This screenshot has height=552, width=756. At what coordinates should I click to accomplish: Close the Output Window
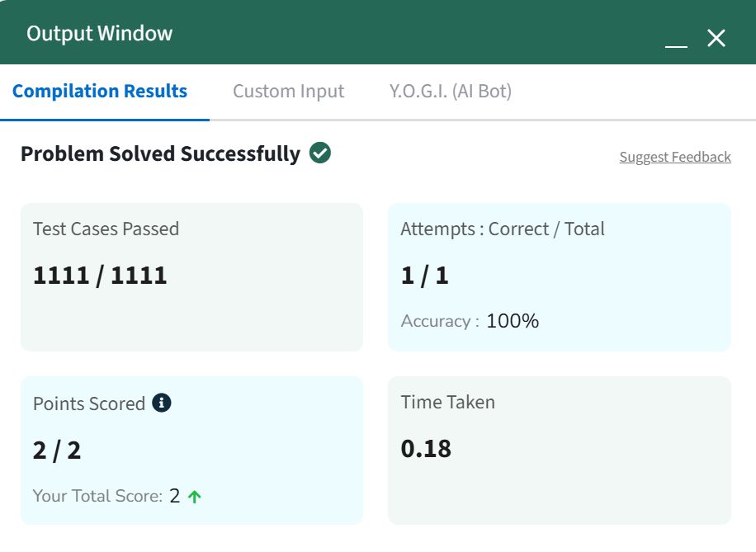coord(716,38)
